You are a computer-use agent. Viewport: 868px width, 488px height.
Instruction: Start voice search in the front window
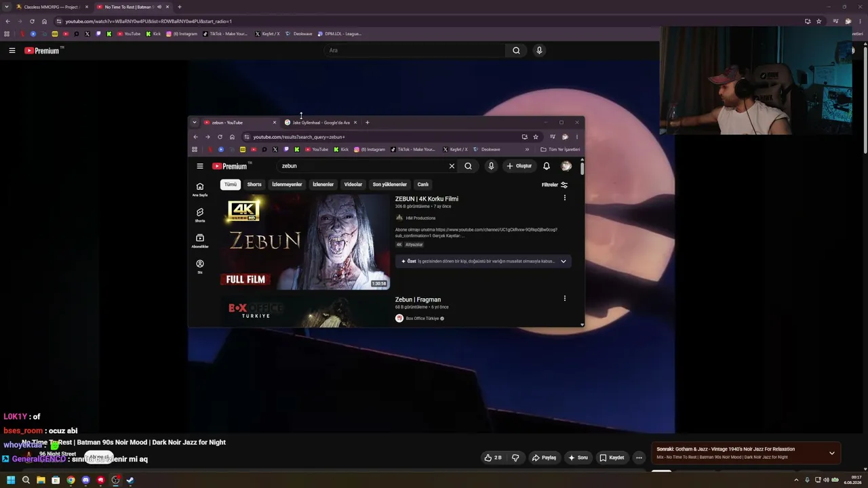(491, 166)
